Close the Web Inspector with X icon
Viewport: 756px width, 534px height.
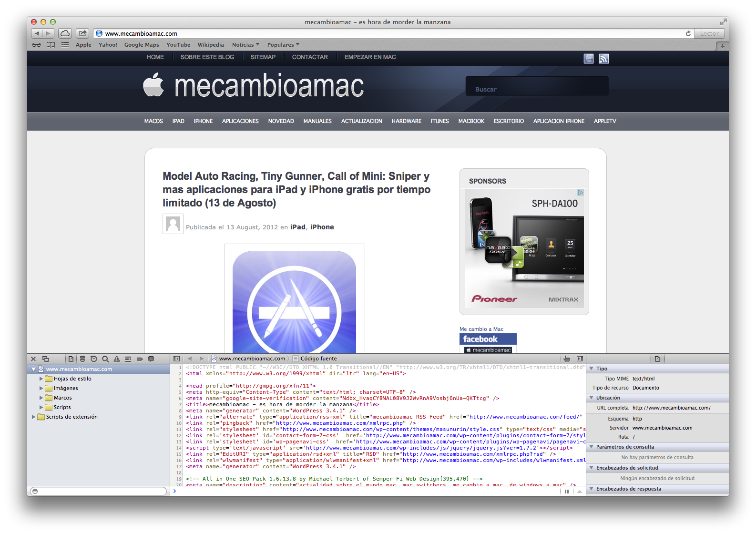coord(33,359)
